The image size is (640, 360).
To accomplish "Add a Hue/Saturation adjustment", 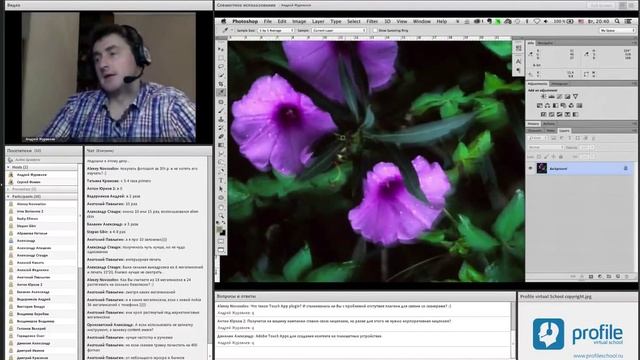I will click(x=540, y=105).
